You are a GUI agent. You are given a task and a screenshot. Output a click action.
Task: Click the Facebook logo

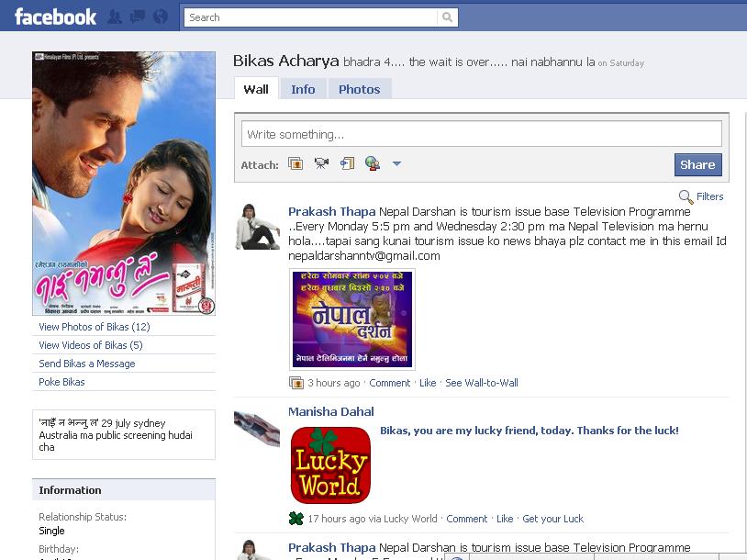pos(55,17)
